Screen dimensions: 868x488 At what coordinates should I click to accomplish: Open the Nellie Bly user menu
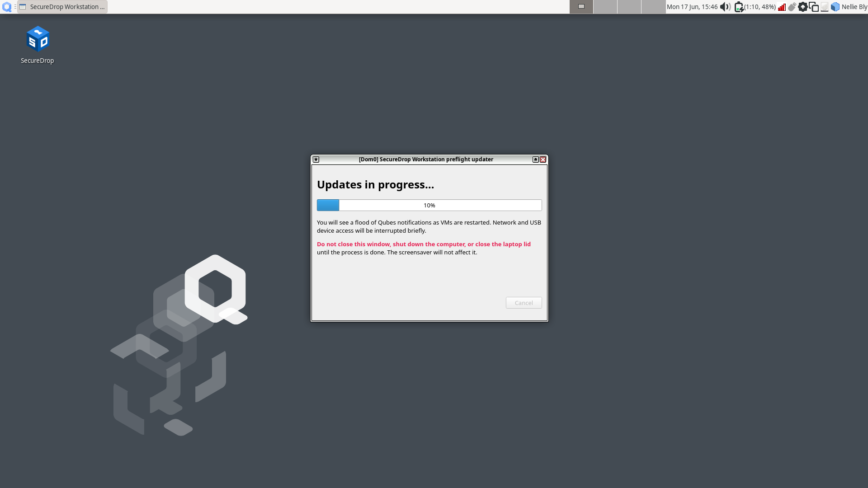point(854,7)
